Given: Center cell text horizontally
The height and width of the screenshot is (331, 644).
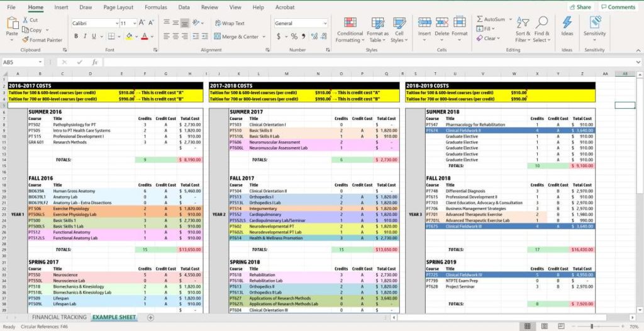Looking at the screenshot, I should point(175,36).
